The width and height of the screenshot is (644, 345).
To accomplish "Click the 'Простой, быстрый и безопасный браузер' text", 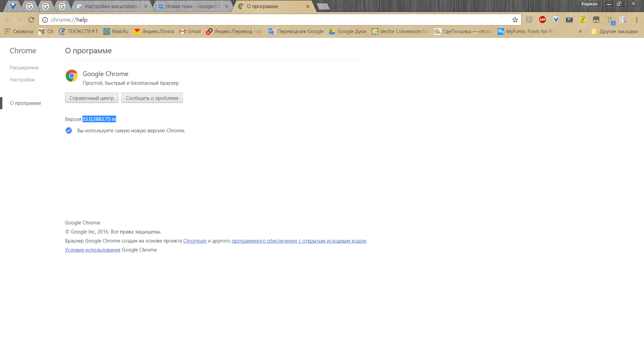I will coord(131,83).
